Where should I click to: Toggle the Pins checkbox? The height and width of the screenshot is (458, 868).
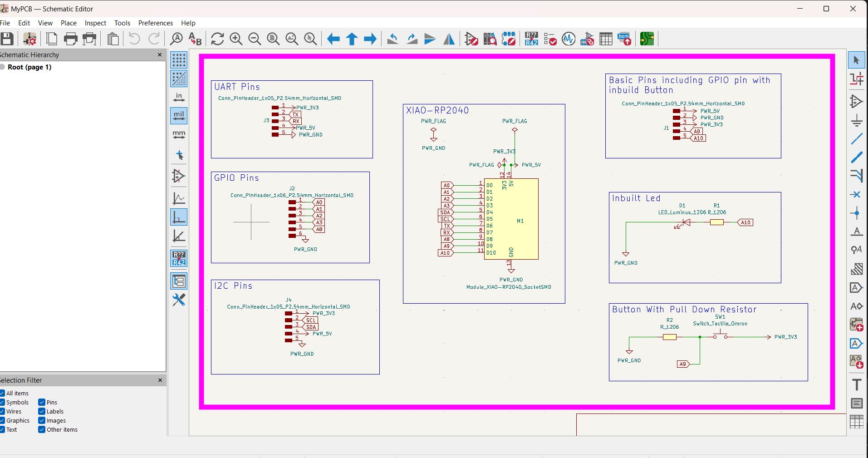(42, 403)
